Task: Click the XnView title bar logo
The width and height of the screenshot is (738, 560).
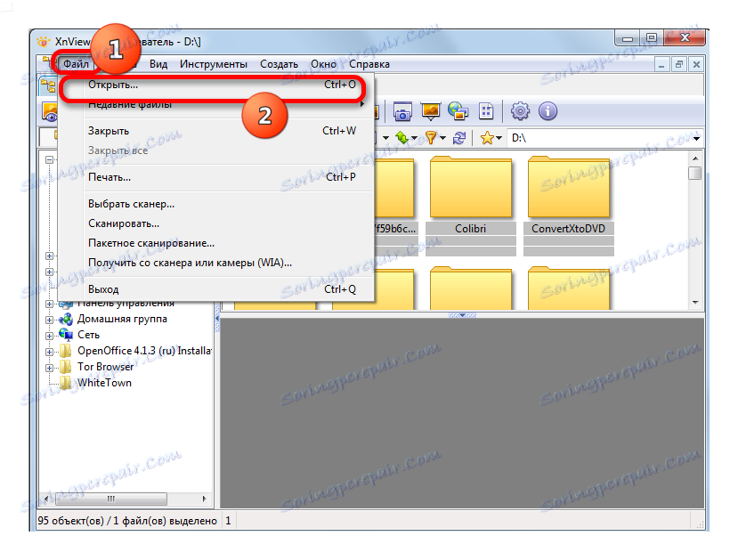Action: 43,42
